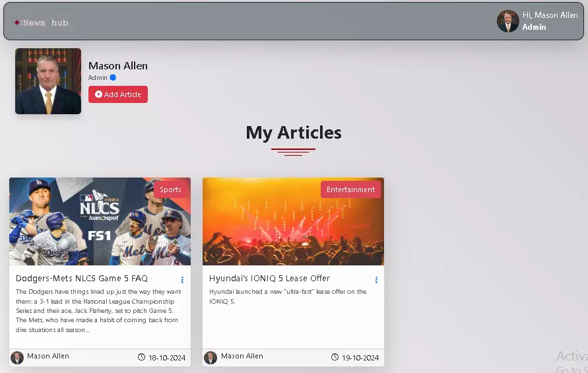588x373 pixels.
Task: Open the Dodgers-Mets NLCS Game 5 FAQ title
Action: [82, 278]
